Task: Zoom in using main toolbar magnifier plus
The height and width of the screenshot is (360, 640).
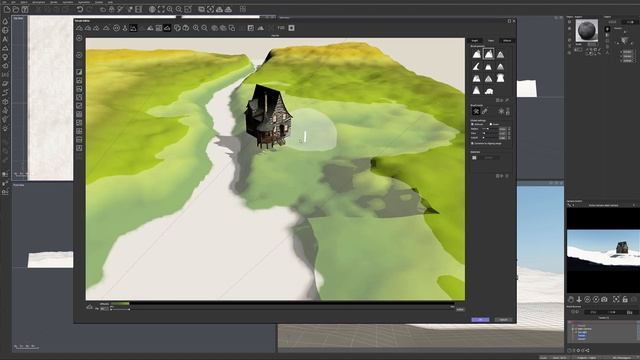Action: click(170, 9)
